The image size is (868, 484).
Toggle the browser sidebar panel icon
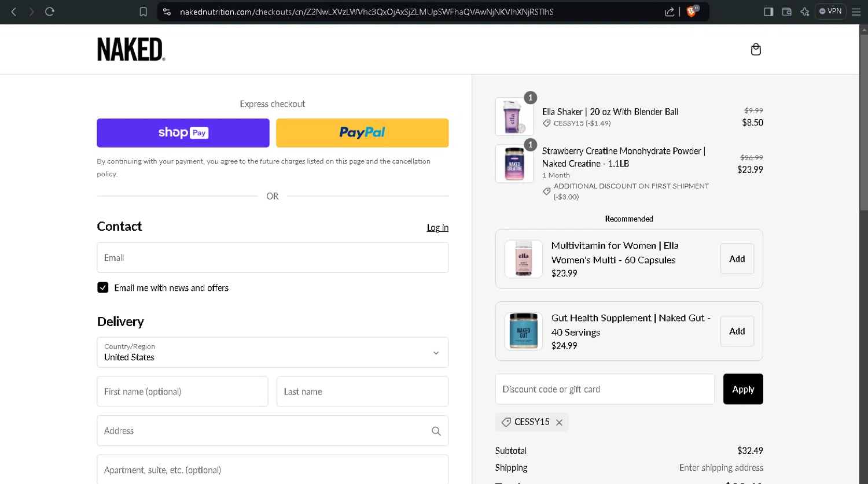[768, 12]
